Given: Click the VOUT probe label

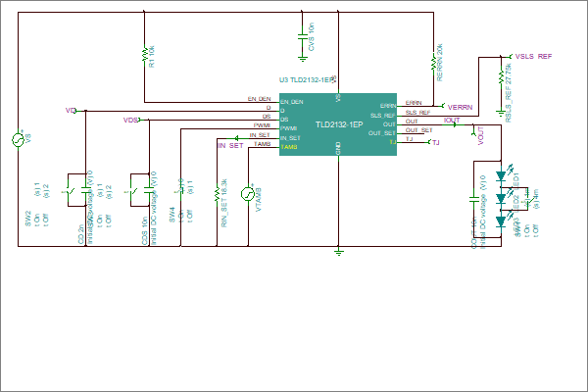Looking at the screenshot, I should (x=481, y=136).
